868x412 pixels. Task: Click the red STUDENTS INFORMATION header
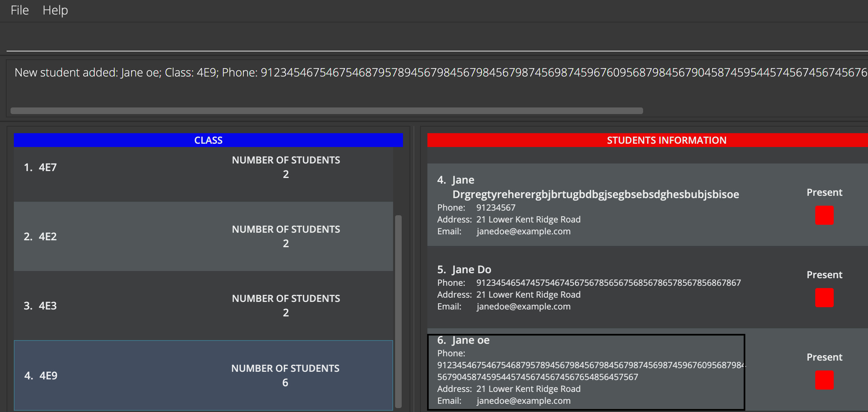666,140
